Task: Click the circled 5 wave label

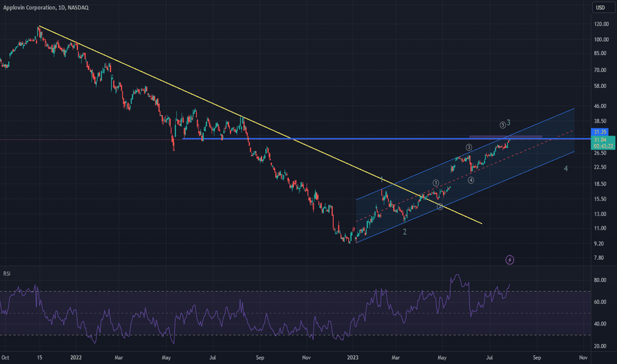Action: pos(502,125)
